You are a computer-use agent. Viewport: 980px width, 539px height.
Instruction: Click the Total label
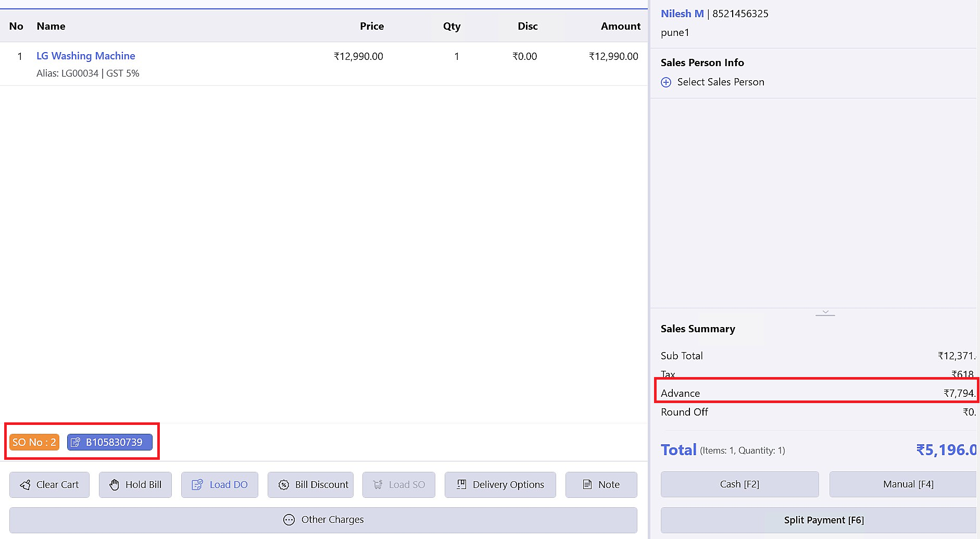pyautogui.click(x=679, y=450)
